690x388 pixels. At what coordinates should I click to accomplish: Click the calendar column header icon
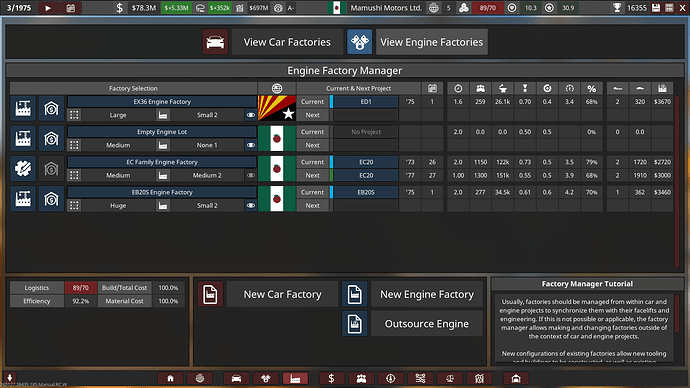tap(432, 88)
